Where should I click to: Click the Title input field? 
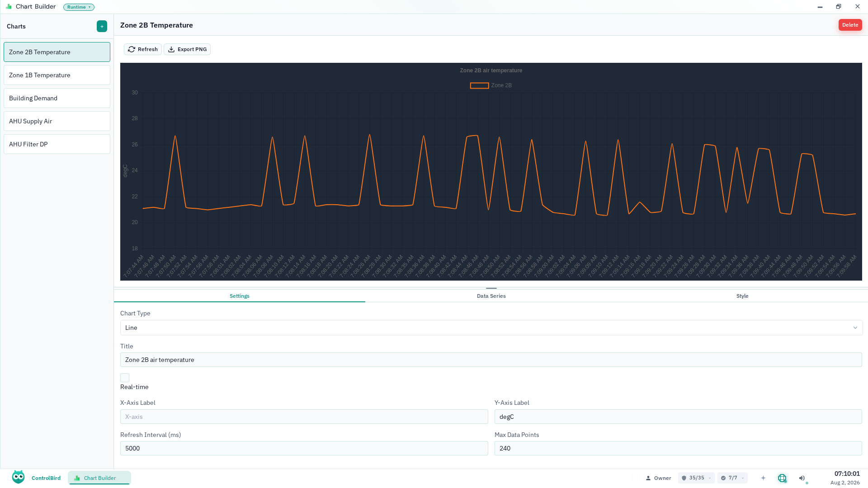click(491, 360)
